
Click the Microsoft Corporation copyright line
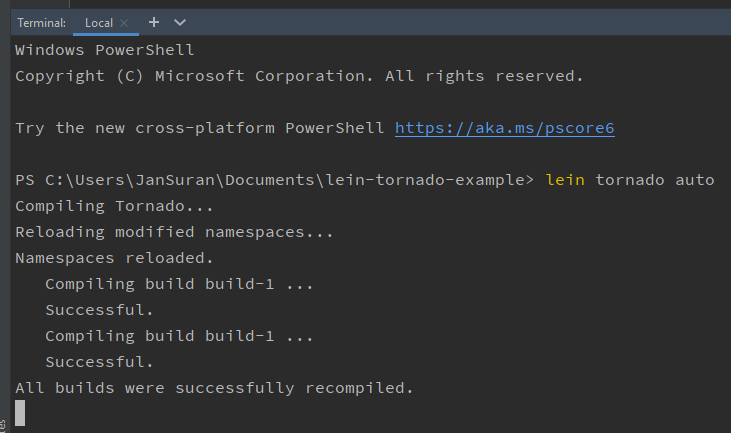298,76
